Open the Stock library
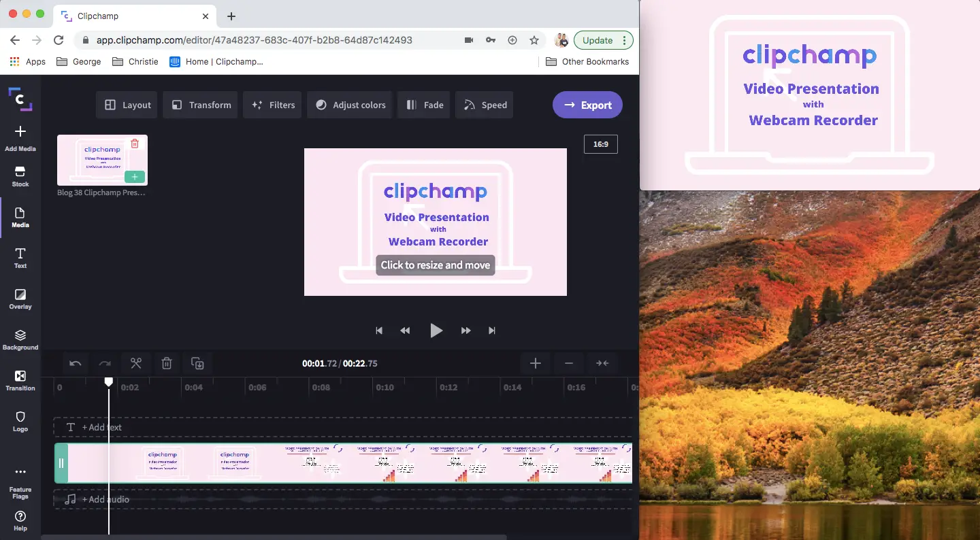The width and height of the screenshot is (980, 540). coord(20,177)
